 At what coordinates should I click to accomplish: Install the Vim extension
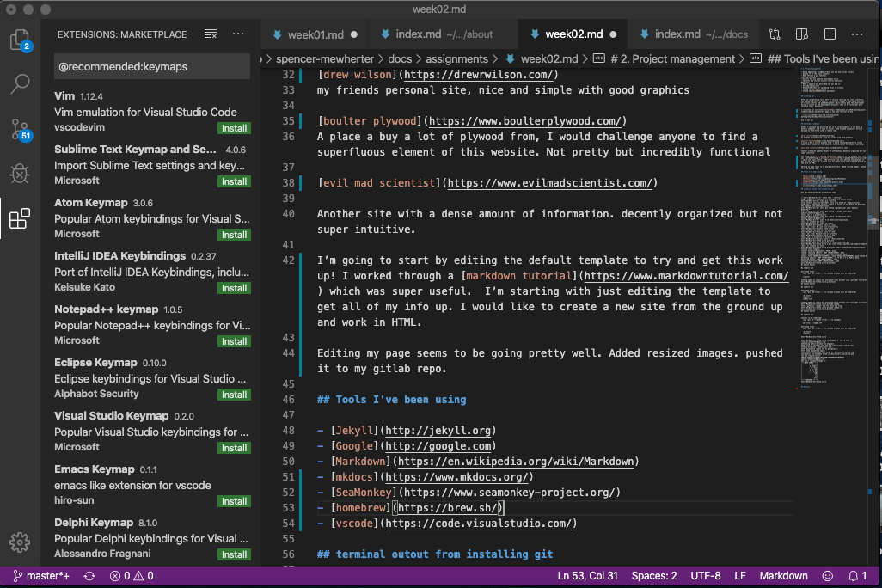(x=234, y=128)
